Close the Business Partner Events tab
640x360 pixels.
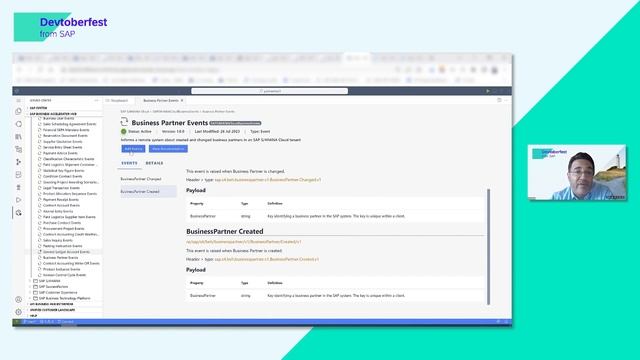tap(182, 100)
